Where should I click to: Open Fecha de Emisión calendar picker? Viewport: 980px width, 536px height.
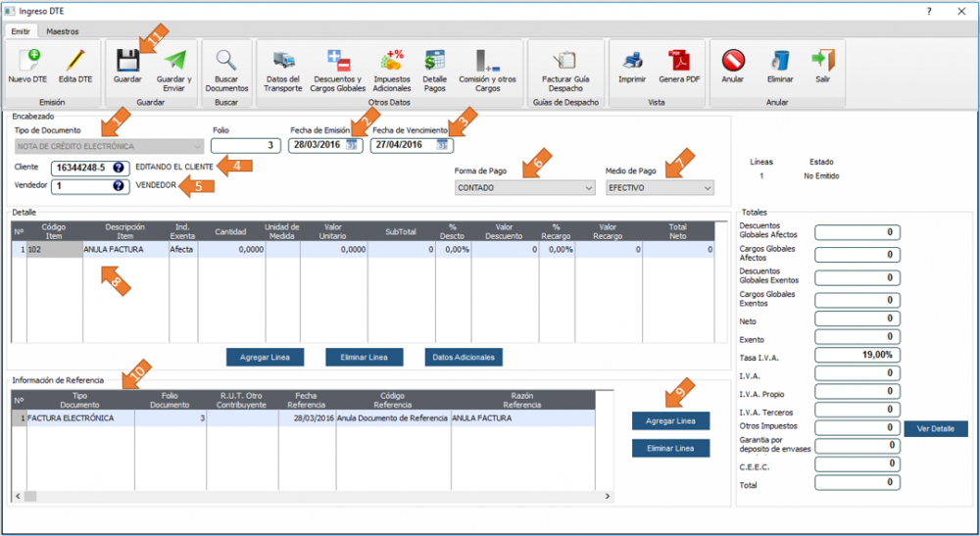tap(352, 145)
